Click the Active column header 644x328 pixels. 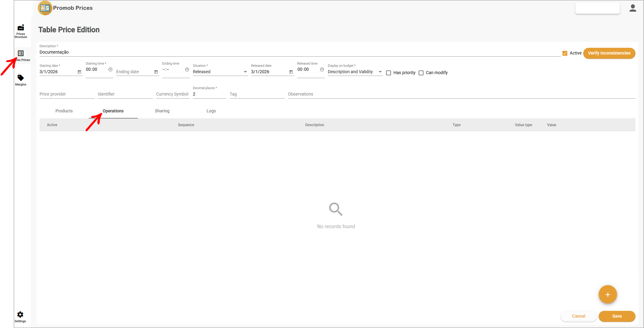coord(52,125)
